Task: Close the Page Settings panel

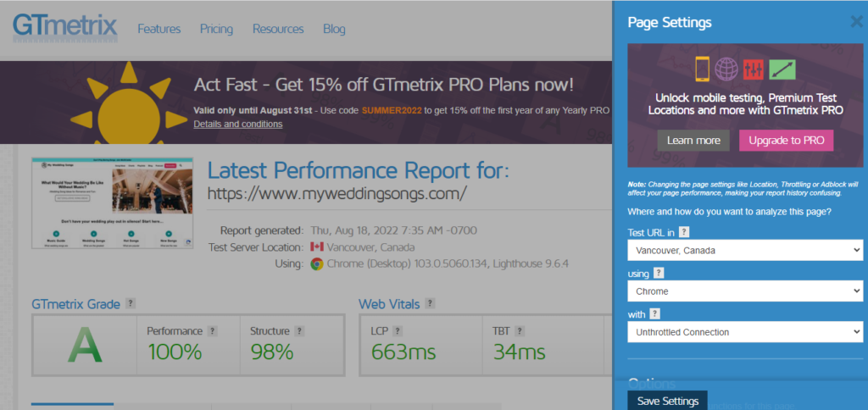Action: click(856, 21)
